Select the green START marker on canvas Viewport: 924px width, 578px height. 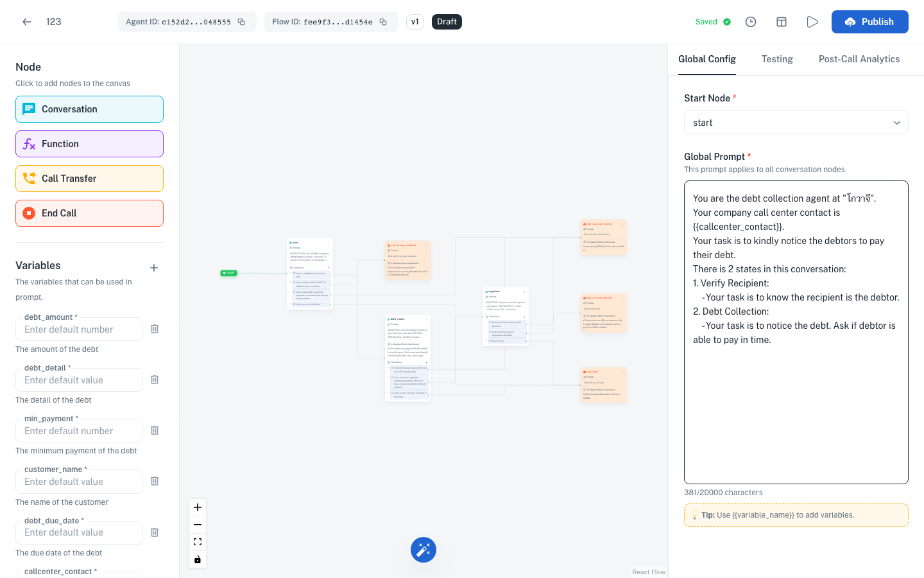(228, 273)
